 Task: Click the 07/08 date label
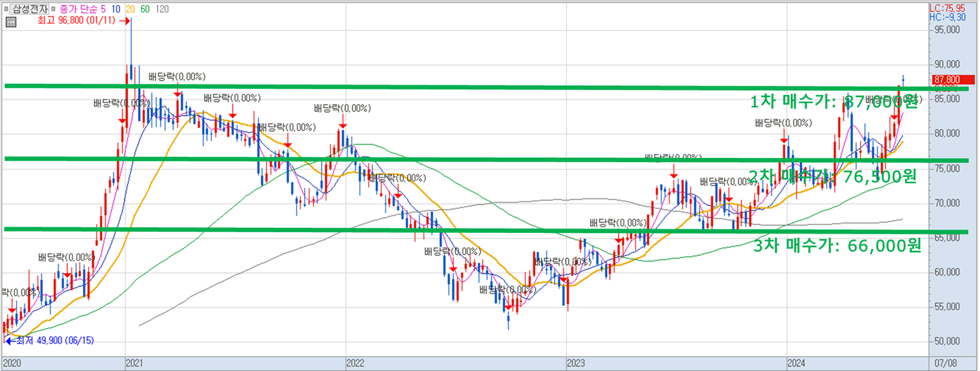[946, 363]
